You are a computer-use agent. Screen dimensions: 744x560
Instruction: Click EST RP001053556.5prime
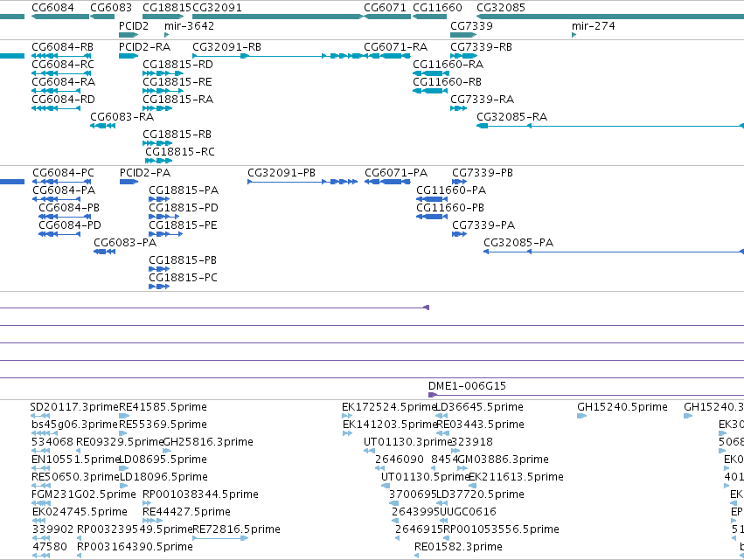(501, 529)
